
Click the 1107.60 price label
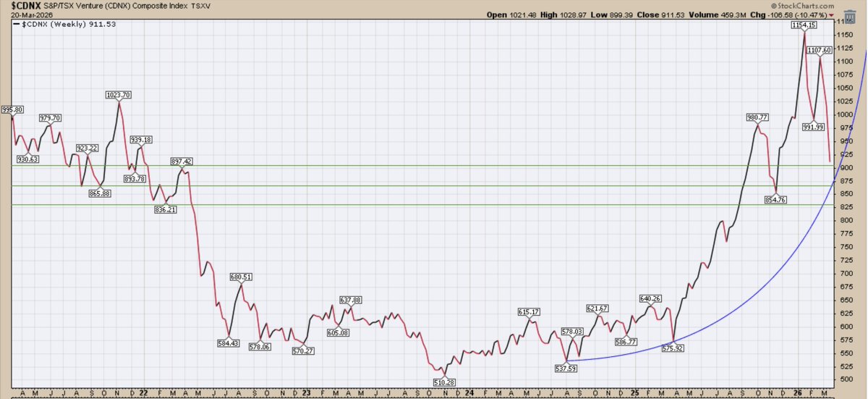(819, 50)
